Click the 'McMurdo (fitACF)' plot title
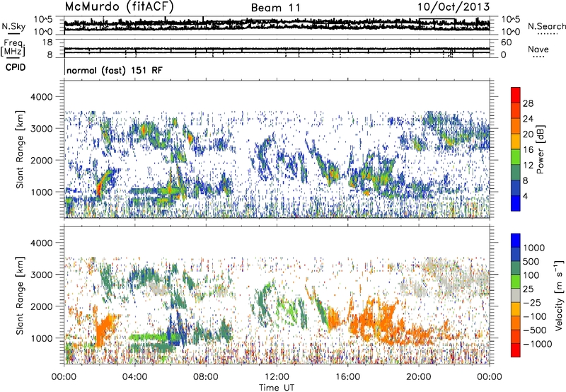Image resolution: width=566 pixels, height=392 pixels. click(x=119, y=7)
